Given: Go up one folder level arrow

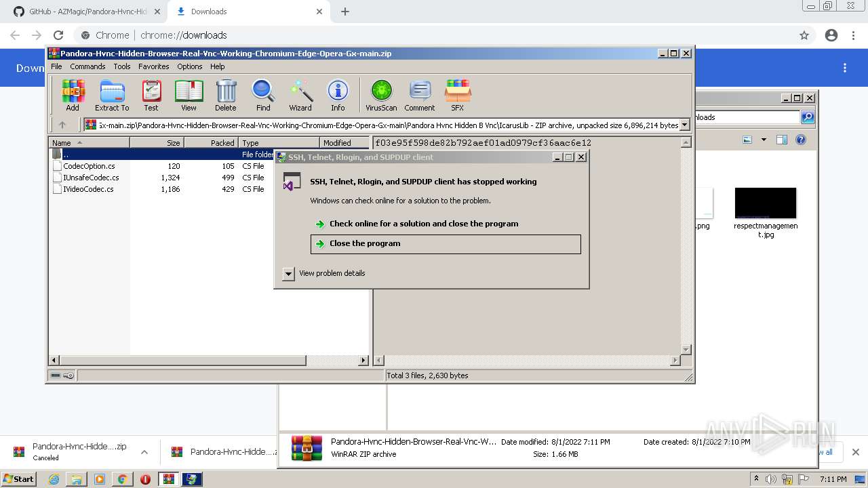Looking at the screenshot, I should pos(62,125).
